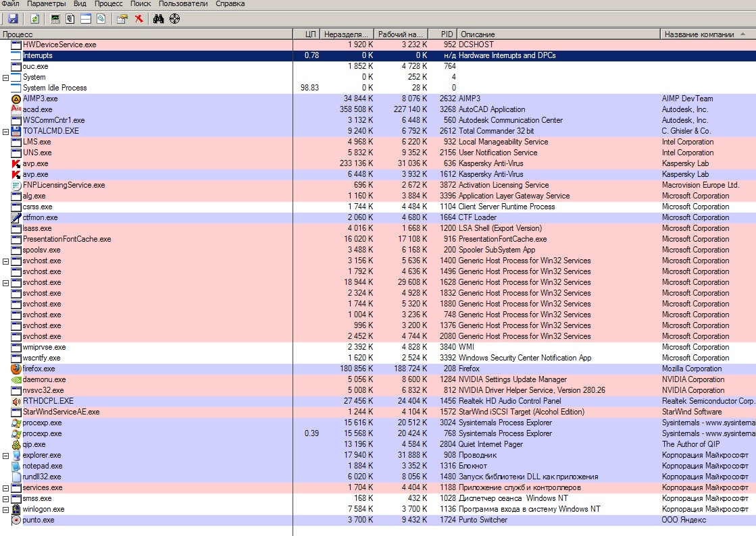Sort by Рабочий на... column header
Screen dimensions: 756x536
401,34
